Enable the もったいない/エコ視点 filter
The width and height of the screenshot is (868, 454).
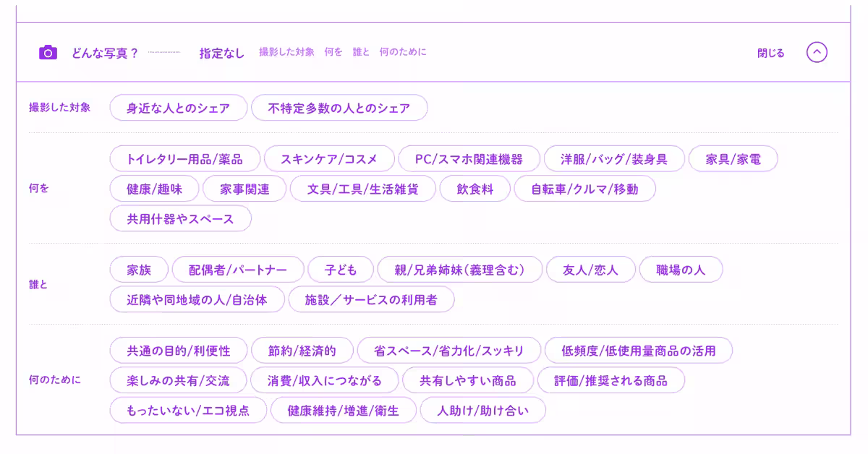pos(189,410)
